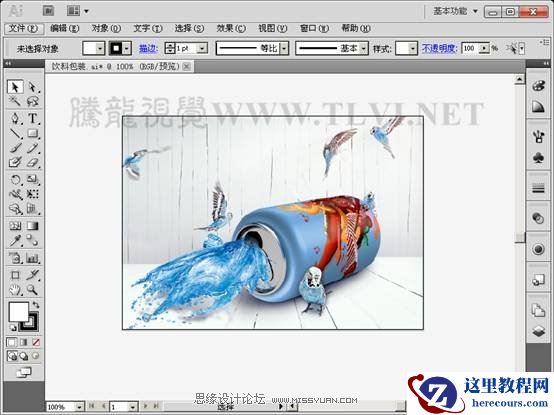Open the 等比 width profile dropdown
The image size is (554, 415).
click(x=284, y=48)
